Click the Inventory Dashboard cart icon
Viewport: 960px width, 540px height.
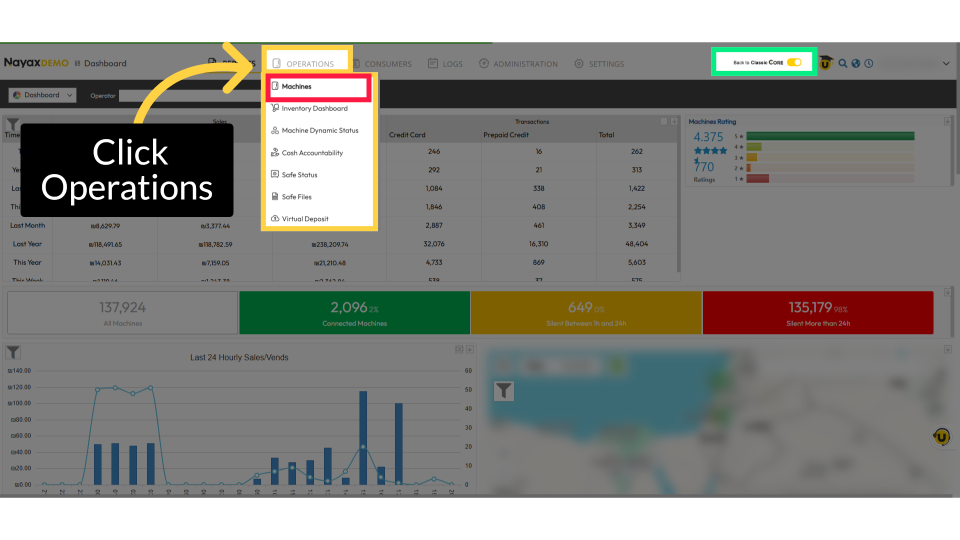point(275,108)
